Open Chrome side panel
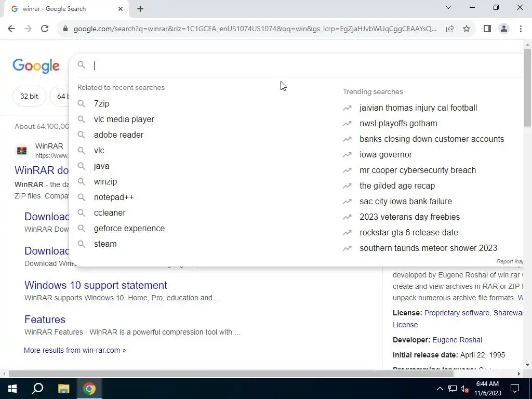The height and width of the screenshot is (399, 532). (487, 29)
